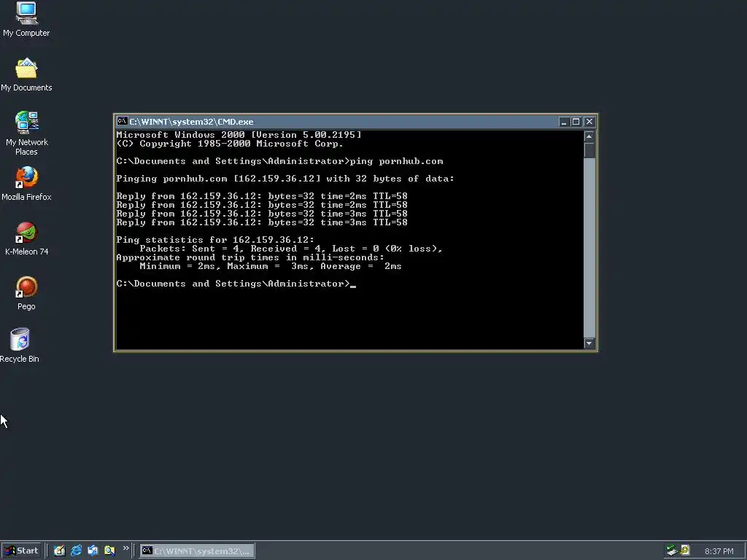Select the K-Meleon 74 shortcut
The height and width of the screenshot is (560, 747).
[26, 238]
